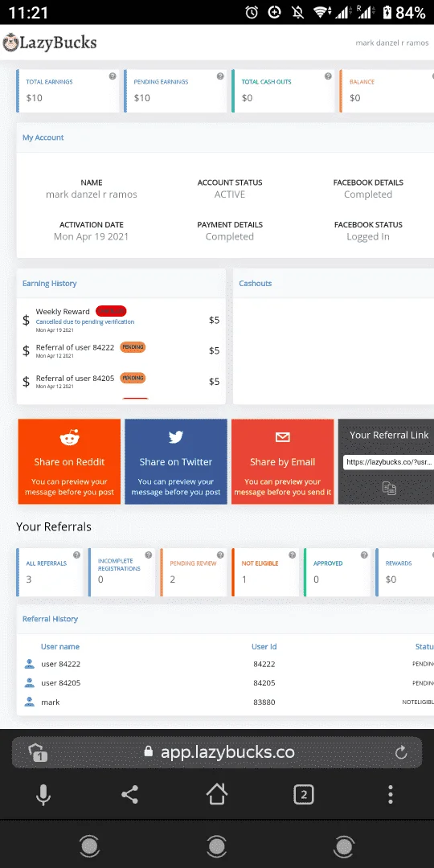Open the Pending Review referrals card
Screen dimensions: 434x868
tap(194, 572)
